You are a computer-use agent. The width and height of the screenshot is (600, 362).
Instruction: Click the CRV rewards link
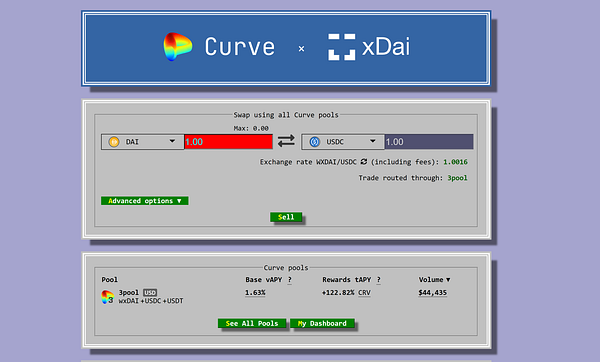point(364,292)
